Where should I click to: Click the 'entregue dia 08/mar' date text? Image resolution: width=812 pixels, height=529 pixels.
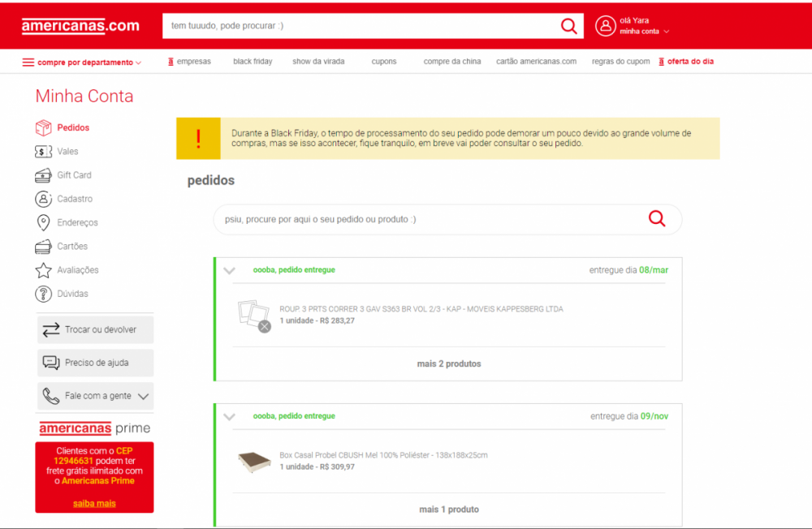[628, 270]
